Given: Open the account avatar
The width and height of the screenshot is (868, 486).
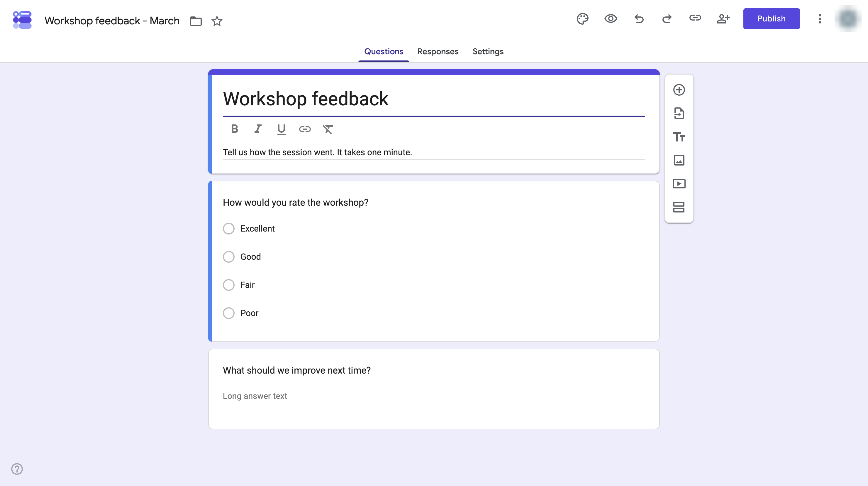Looking at the screenshot, I should click(848, 18).
